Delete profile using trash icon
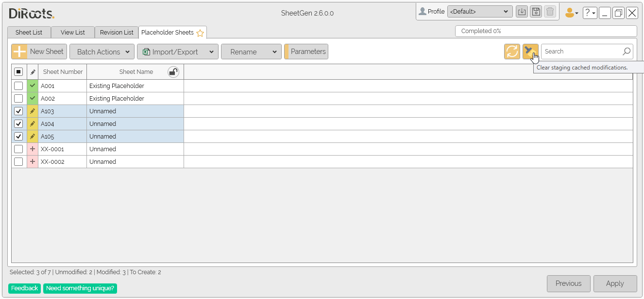The width and height of the screenshot is (644, 299). (x=550, y=12)
